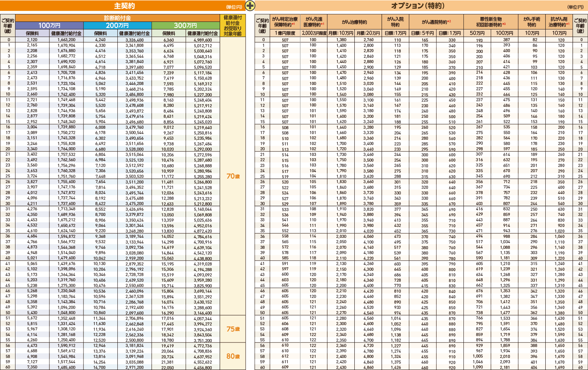Click the がん入院特約 column header
Image resolution: width=588 pixels, height=370 pixels.
tap(395, 22)
